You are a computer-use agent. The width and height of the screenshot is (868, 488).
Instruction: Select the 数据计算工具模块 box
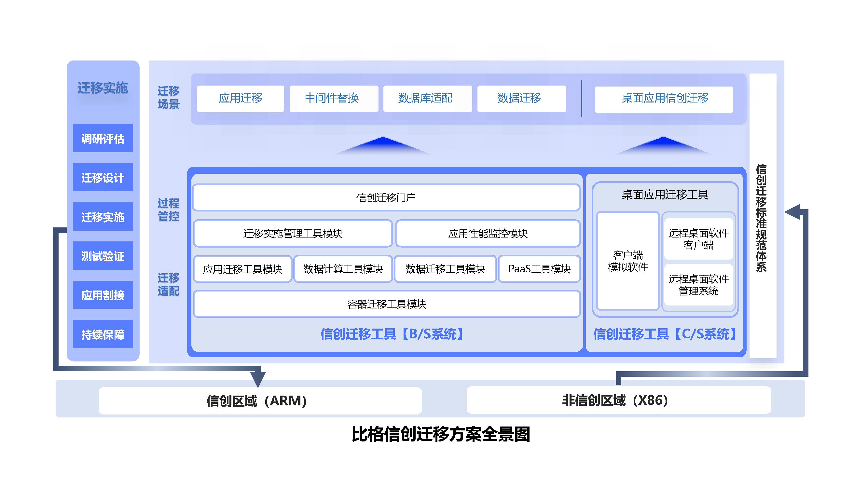(343, 269)
